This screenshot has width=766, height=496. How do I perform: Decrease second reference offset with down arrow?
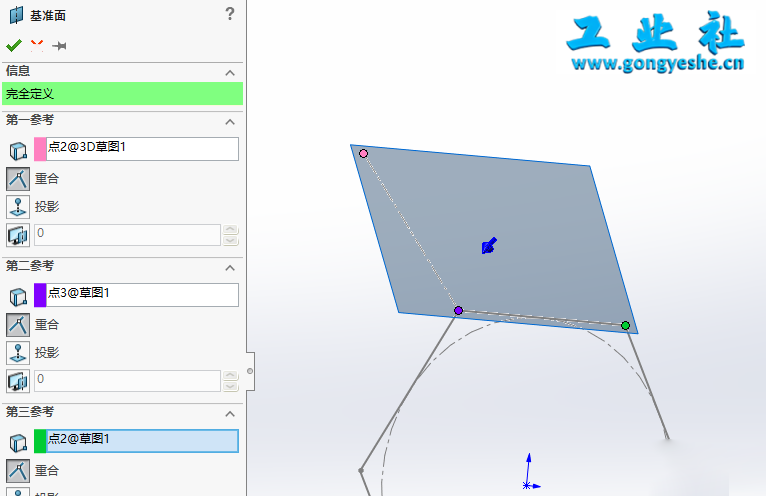click(x=231, y=387)
